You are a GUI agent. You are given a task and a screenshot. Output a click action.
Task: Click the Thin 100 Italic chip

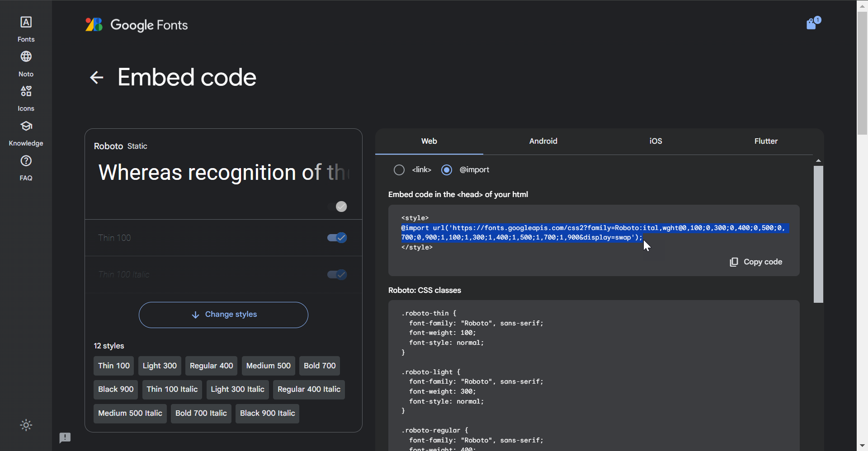[172, 389]
